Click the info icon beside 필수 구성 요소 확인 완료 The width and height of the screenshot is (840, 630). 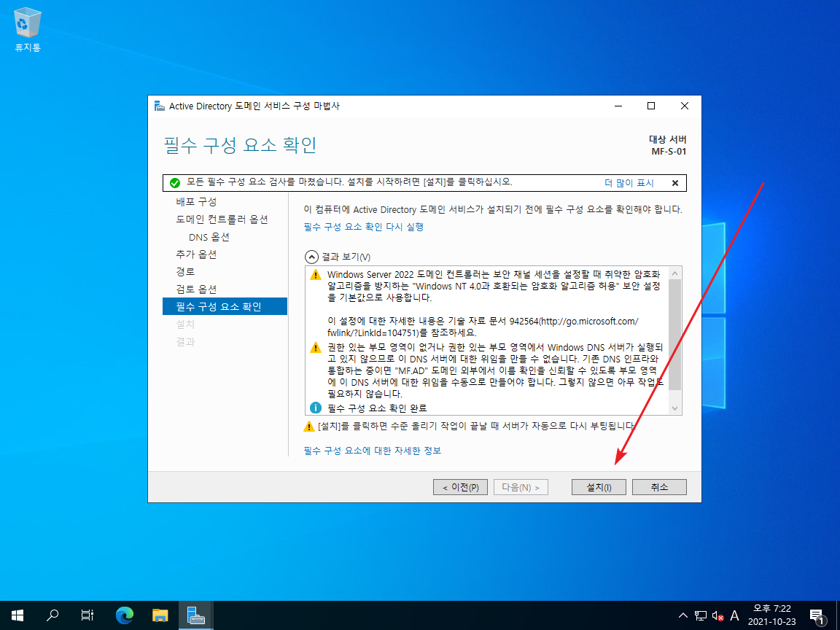click(x=316, y=408)
